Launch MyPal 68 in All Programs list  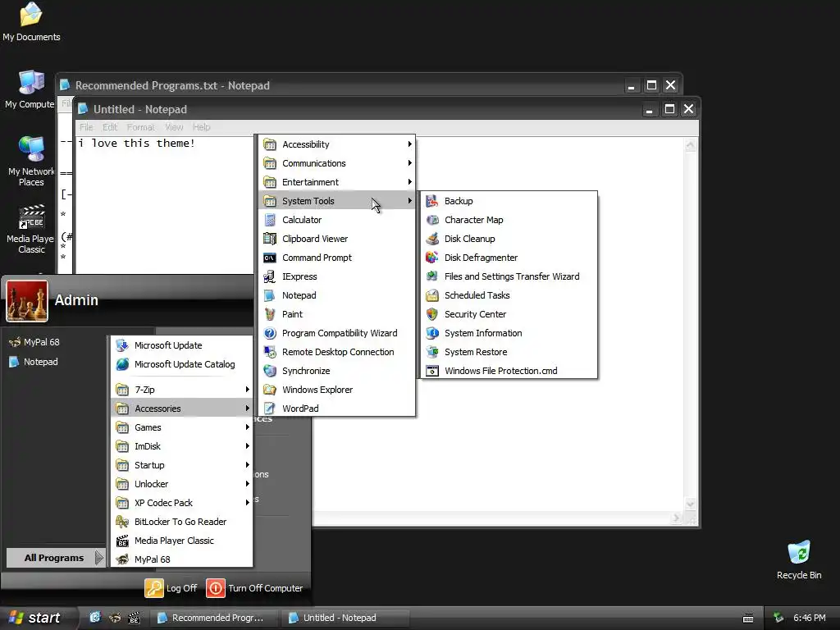(181, 559)
